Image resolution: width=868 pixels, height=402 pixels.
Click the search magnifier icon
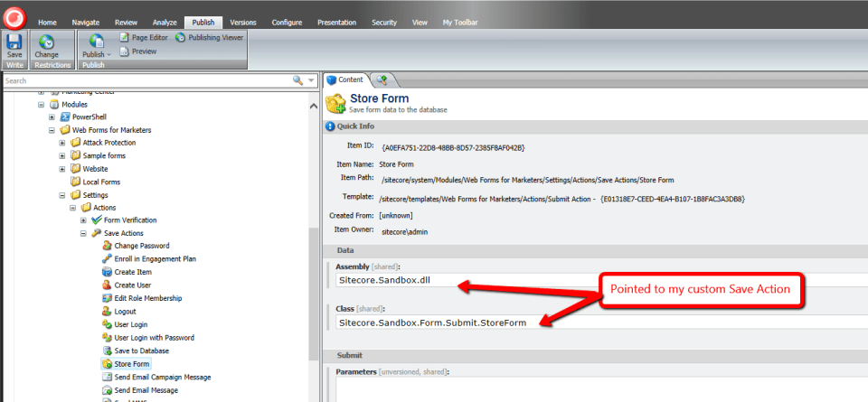[x=297, y=80]
